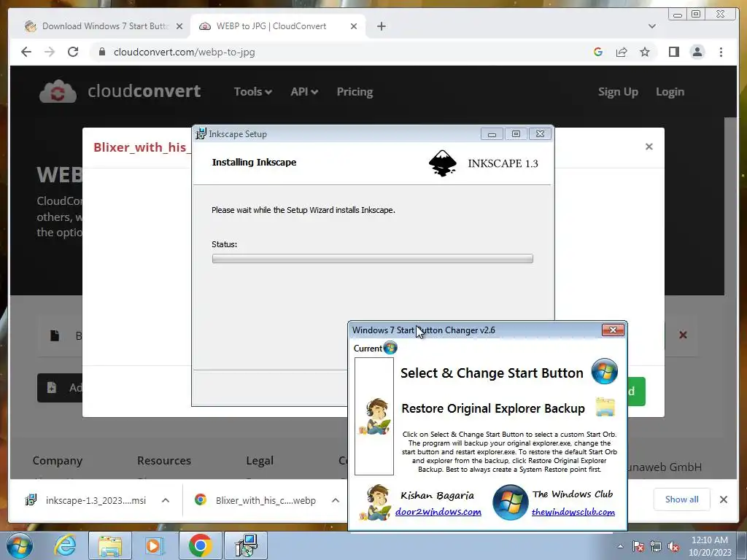Close the Download Windows 7 Start Button tab
Viewport: 747px width, 560px height.
[x=179, y=26]
